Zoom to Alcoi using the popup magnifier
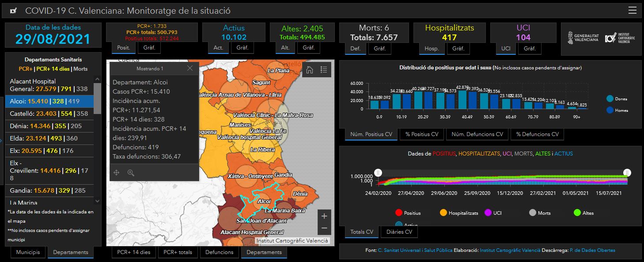 click(131, 173)
